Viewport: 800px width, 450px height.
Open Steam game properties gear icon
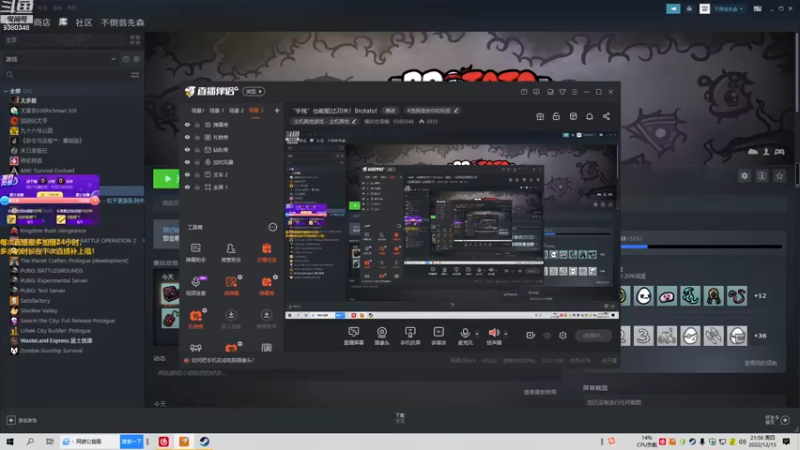pos(744,176)
